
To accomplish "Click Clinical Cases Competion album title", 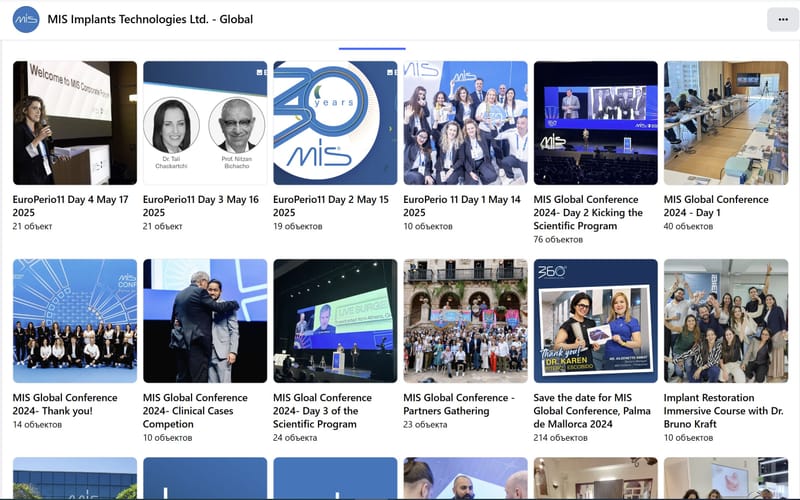I will pyautogui.click(x=195, y=411).
